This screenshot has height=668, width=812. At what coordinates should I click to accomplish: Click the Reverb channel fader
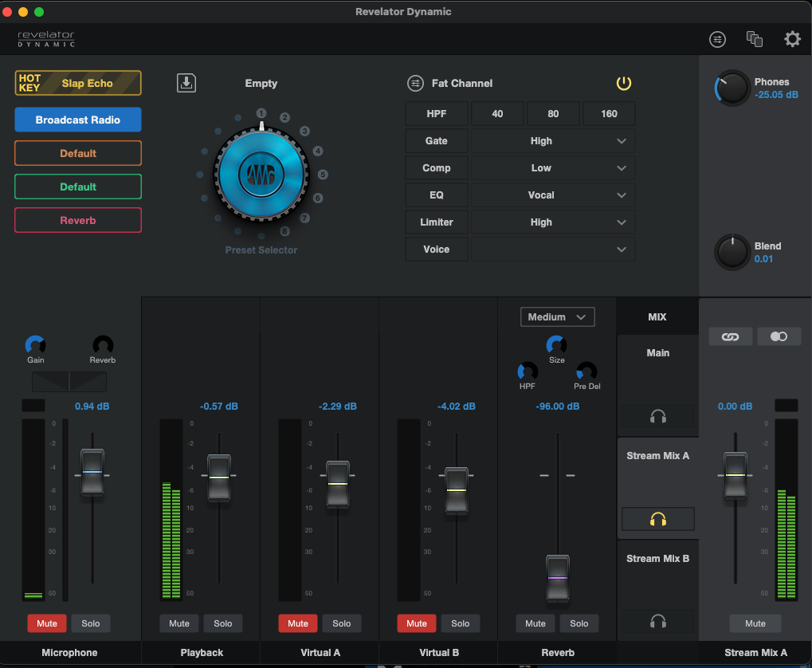click(x=558, y=578)
